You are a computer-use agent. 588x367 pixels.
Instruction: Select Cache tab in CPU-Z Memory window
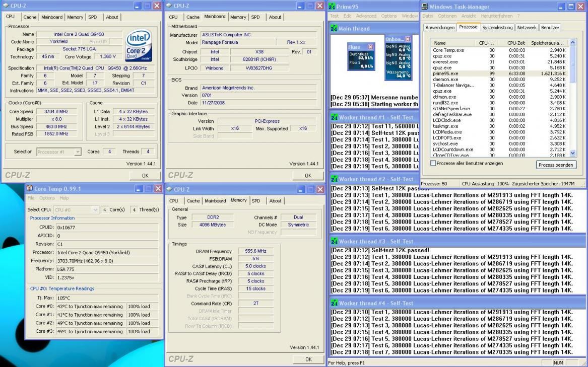[193, 201]
